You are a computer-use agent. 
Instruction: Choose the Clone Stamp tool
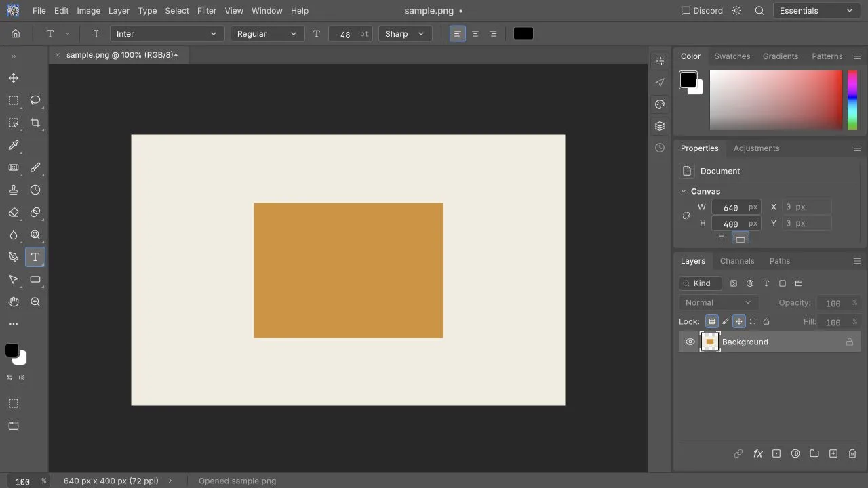(14, 190)
